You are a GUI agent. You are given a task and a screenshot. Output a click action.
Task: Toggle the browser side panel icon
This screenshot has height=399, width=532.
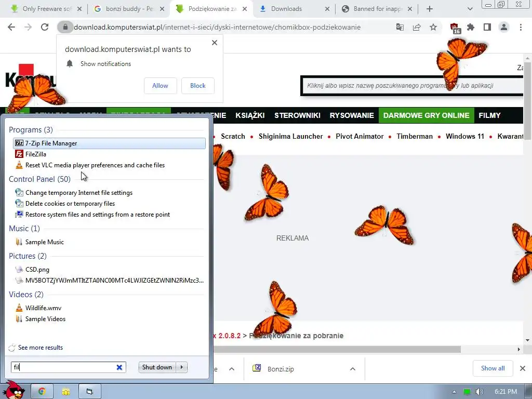(x=487, y=27)
